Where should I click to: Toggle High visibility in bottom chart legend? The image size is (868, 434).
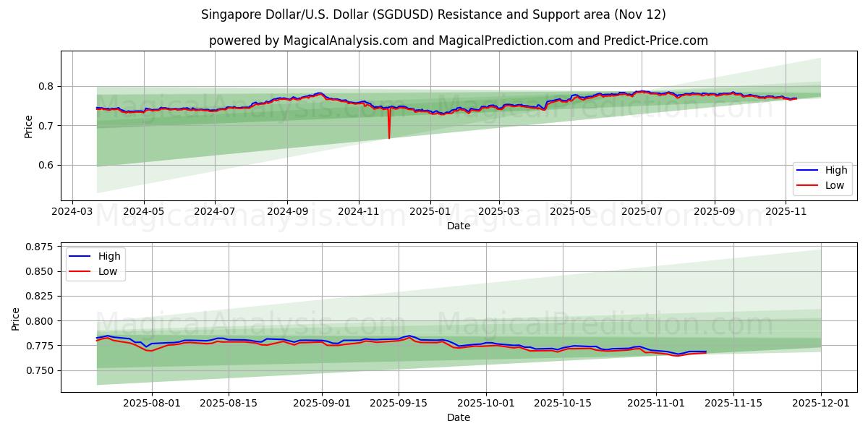109,255
